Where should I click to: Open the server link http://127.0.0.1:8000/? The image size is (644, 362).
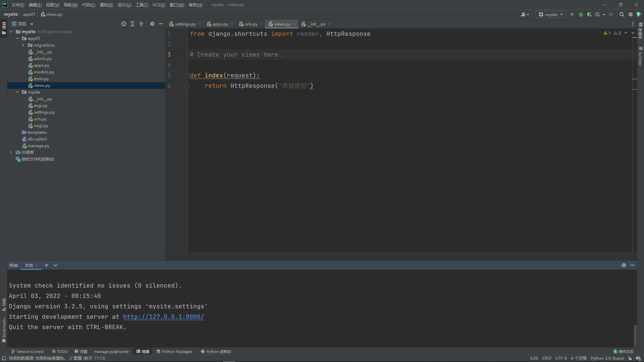[163, 317]
